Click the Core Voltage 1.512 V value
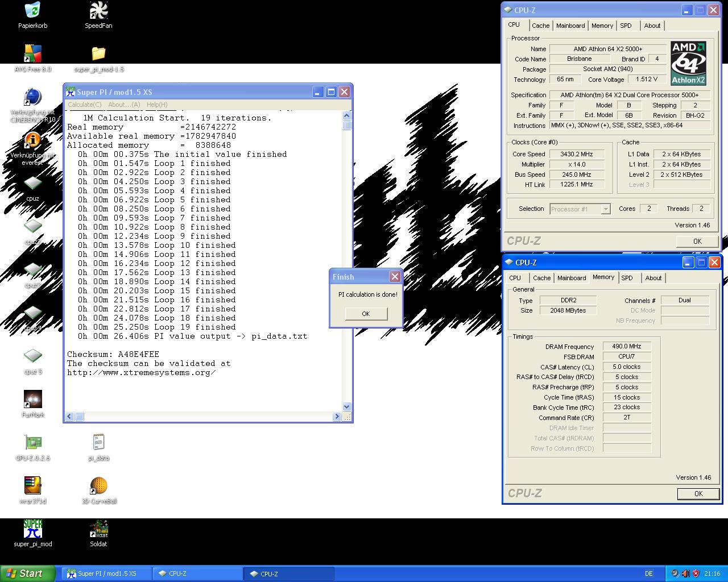Viewport: 728px width, 582px height. coord(647,80)
